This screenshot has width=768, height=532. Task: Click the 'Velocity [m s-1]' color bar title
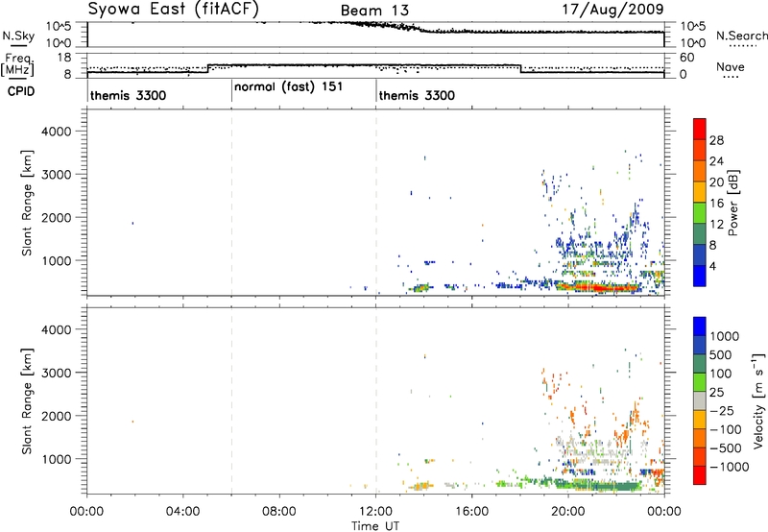tap(758, 400)
